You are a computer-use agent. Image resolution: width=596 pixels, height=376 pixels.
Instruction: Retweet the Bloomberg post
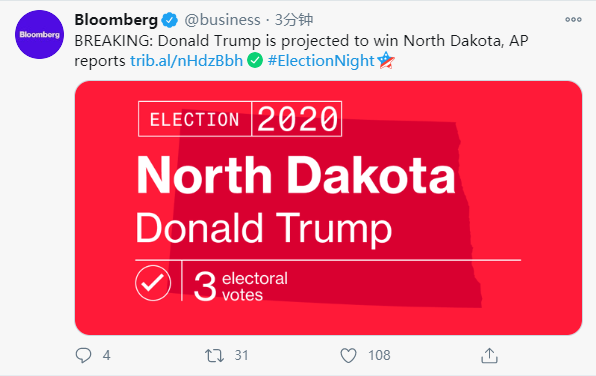[x=214, y=355]
